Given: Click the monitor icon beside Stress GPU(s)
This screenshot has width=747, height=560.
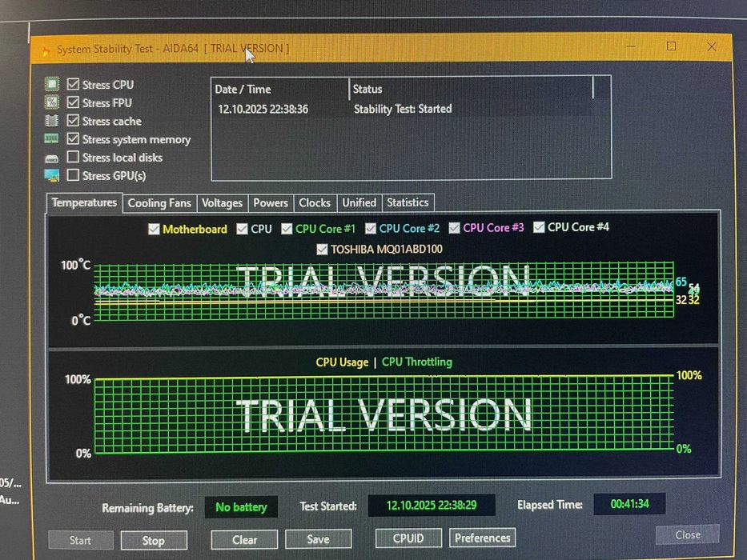Looking at the screenshot, I should (x=52, y=176).
